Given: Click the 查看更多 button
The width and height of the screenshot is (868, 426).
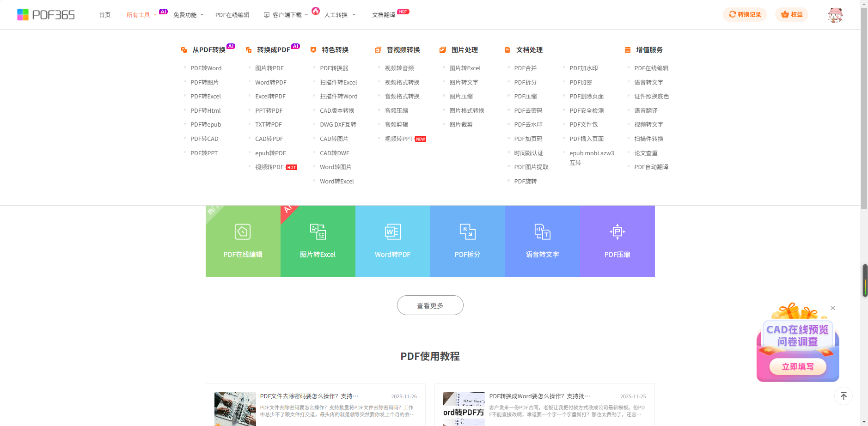Looking at the screenshot, I should click(430, 305).
